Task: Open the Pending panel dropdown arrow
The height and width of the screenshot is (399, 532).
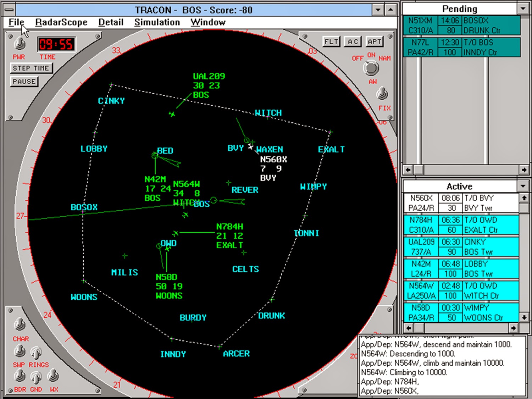Action: [523, 9]
